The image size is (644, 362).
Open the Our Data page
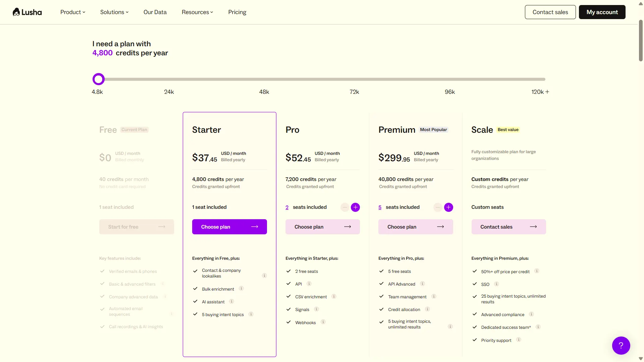[155, 12]
